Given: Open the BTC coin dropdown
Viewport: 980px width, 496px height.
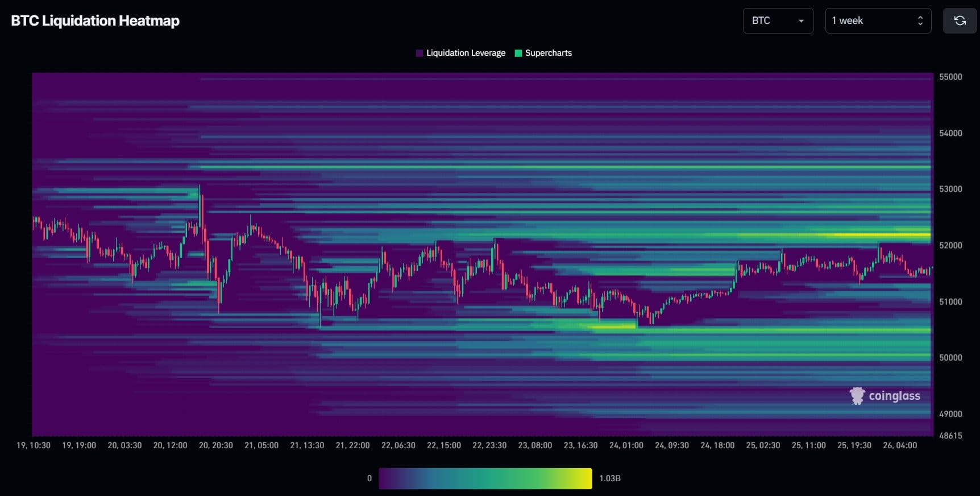Looking at the screenshot, I should pos(778,20).
